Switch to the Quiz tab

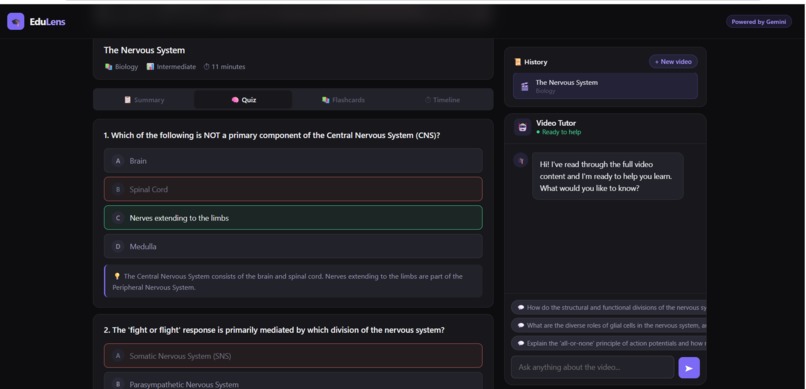(243, 100)
